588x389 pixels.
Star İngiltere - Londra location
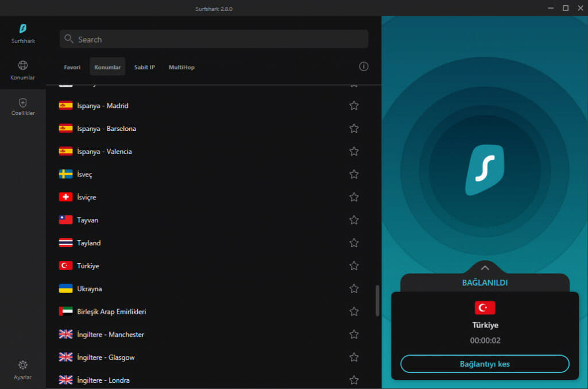click(x=354, y=380)
